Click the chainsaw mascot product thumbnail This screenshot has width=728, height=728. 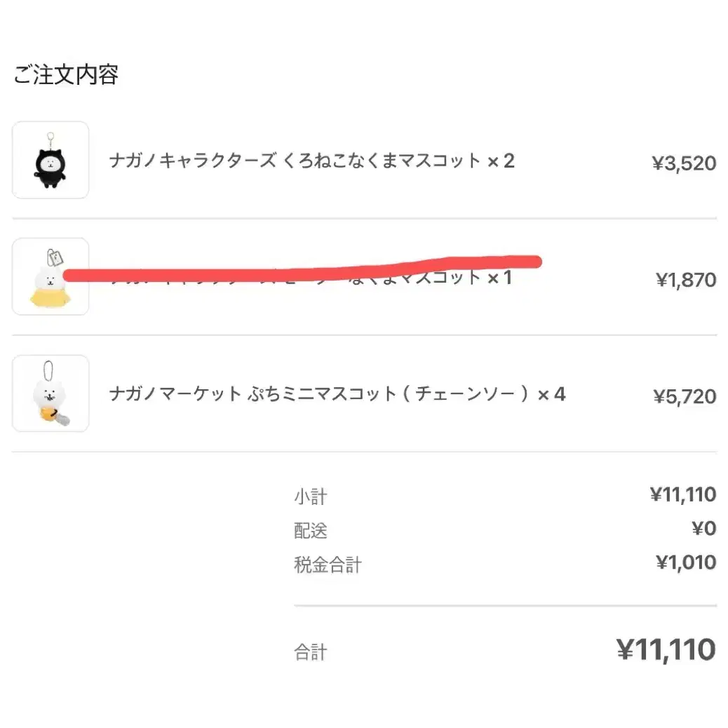50,393
